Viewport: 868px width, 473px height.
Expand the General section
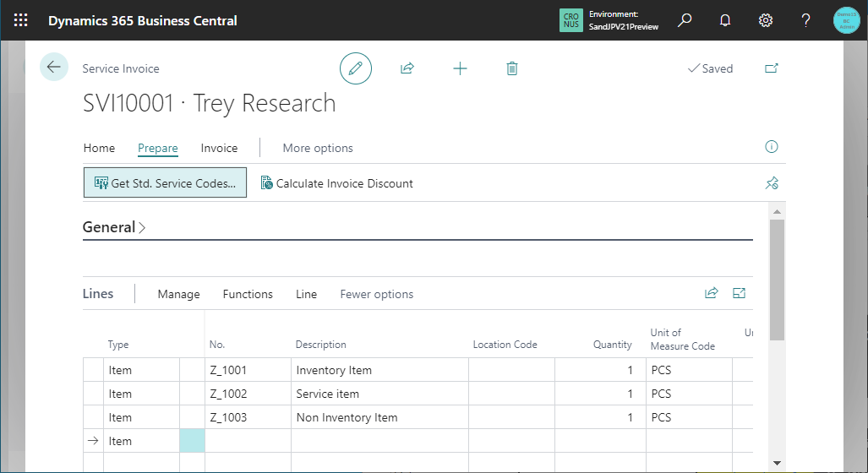[114, 227]
